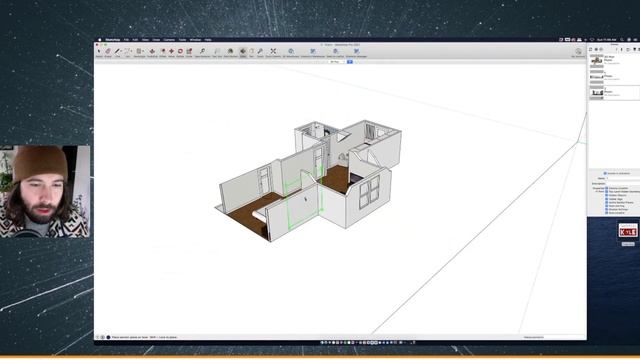Click the macOS Spotlight search icon
The width and height of the screenshot is (640, 360).
[622, 40]
